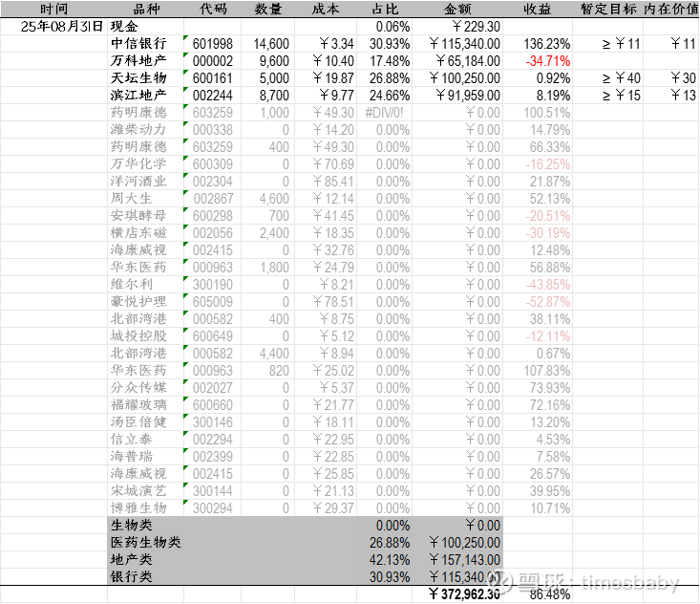Select stock code 601998
Image resolution: width=700 pixels, height=604 pixels.
point(213,44)
